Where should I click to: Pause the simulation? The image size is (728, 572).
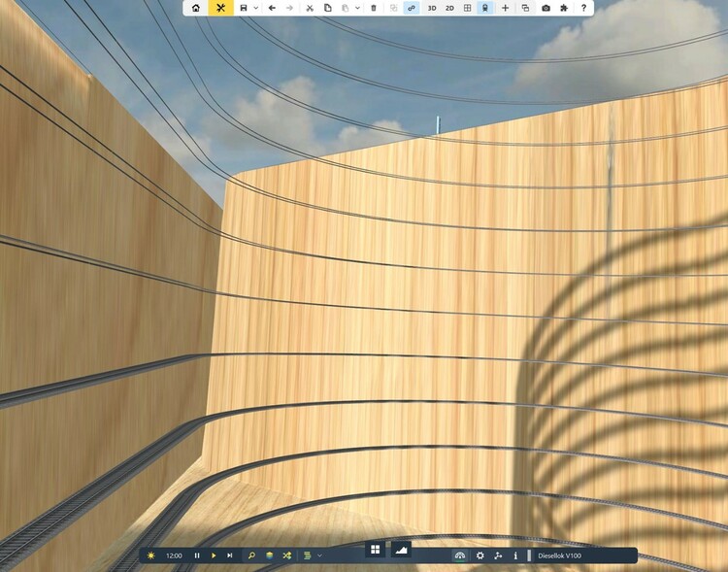(x=197, y=555)
